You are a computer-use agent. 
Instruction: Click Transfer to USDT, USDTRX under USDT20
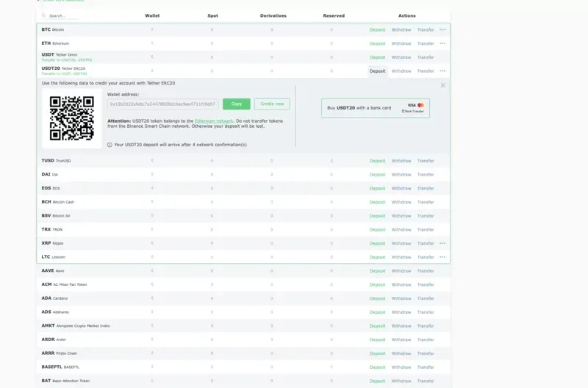pyautogui.click(x=65, y=73)
